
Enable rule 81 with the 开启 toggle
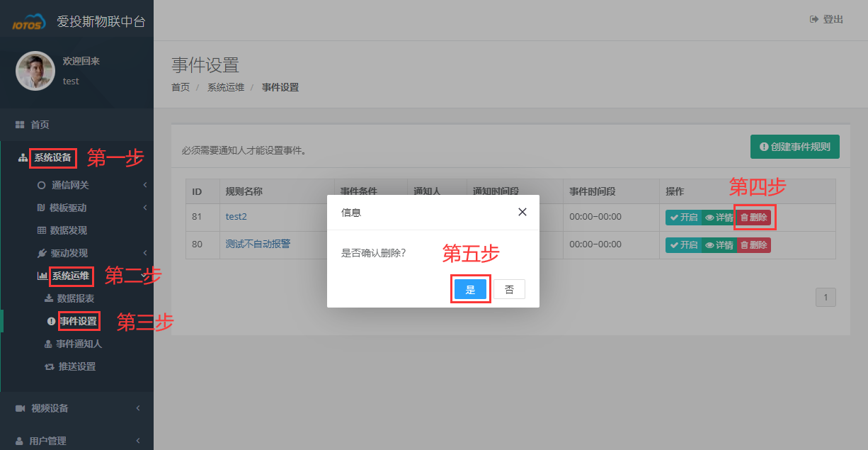[684, 218]
